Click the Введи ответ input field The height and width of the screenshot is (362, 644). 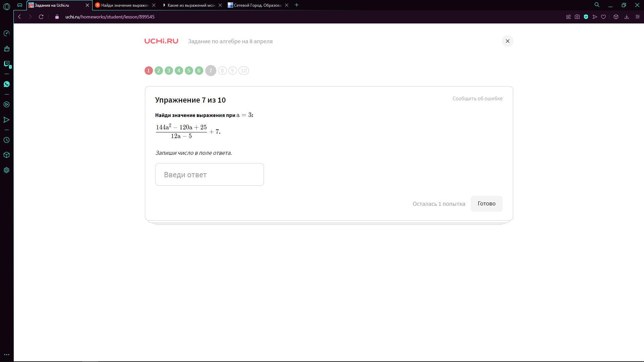point(209,175)
